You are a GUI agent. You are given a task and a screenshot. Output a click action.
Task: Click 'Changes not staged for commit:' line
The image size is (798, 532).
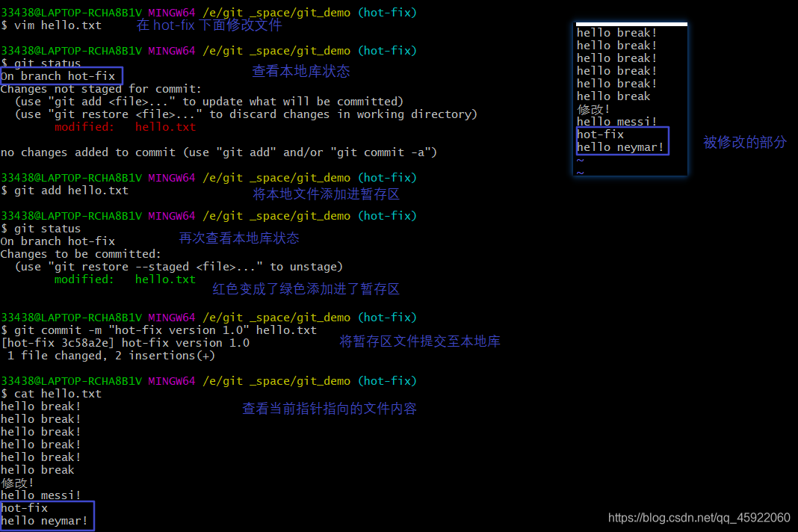[101, 89]
